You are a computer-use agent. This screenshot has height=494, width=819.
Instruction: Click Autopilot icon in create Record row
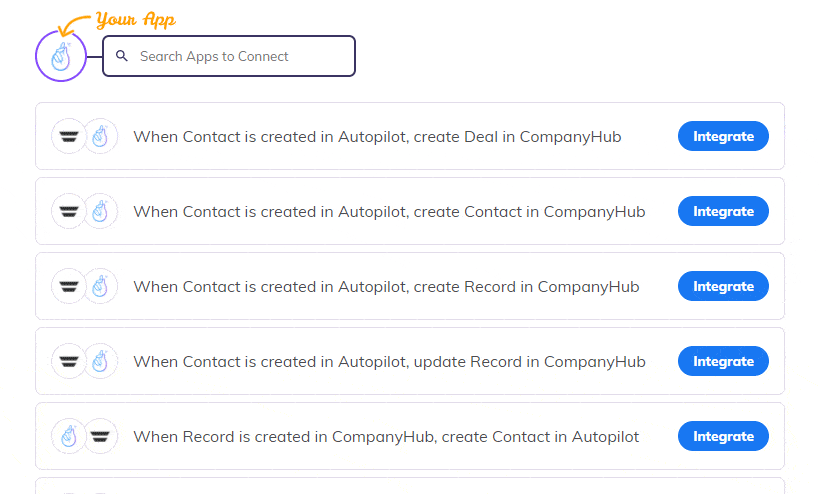pos(69,286)
